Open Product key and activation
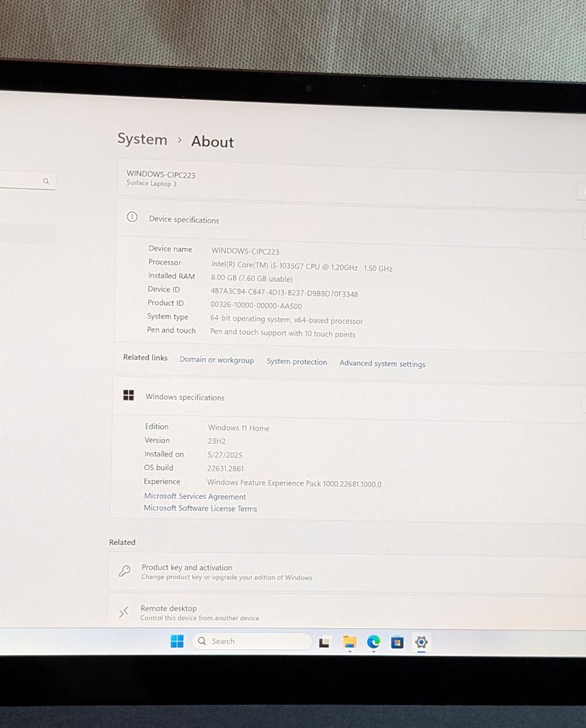Viewport: 586px width, 728px height. 347,572
